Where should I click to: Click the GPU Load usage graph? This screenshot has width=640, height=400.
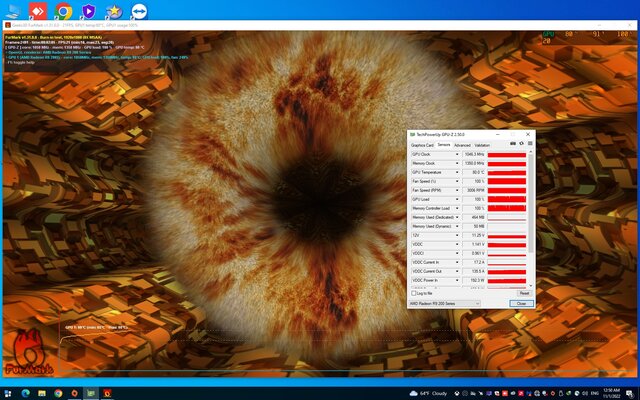[507, 199]
